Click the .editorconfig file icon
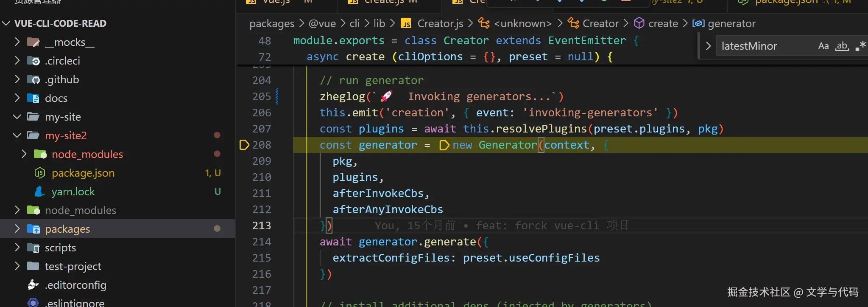 (33, 285)
